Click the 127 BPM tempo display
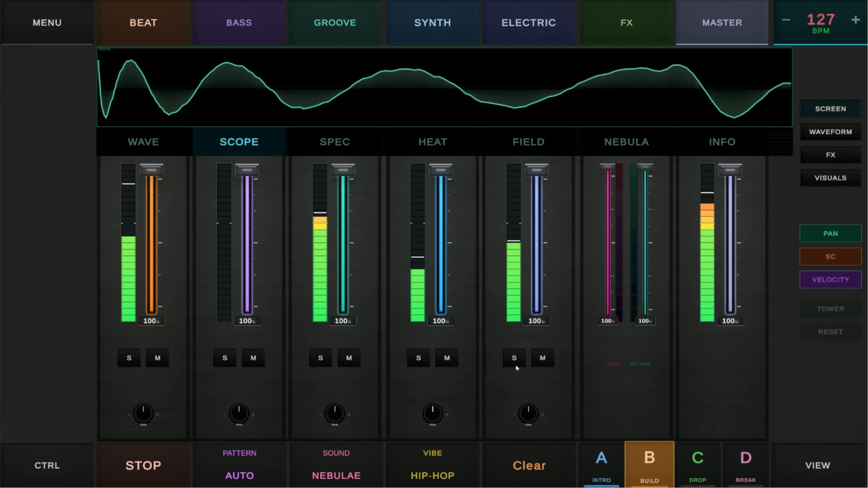Viewport: 868px width, 488px height. pyautogui.click(x=821, y=23)
